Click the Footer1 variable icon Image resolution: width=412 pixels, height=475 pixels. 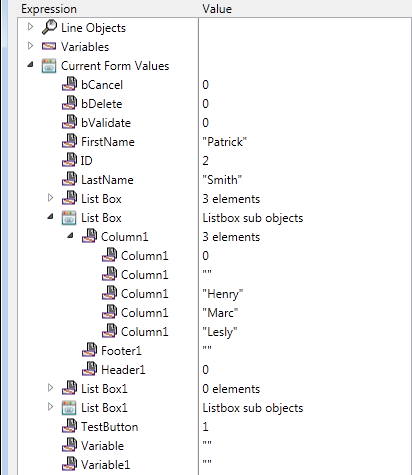[89, 350]
